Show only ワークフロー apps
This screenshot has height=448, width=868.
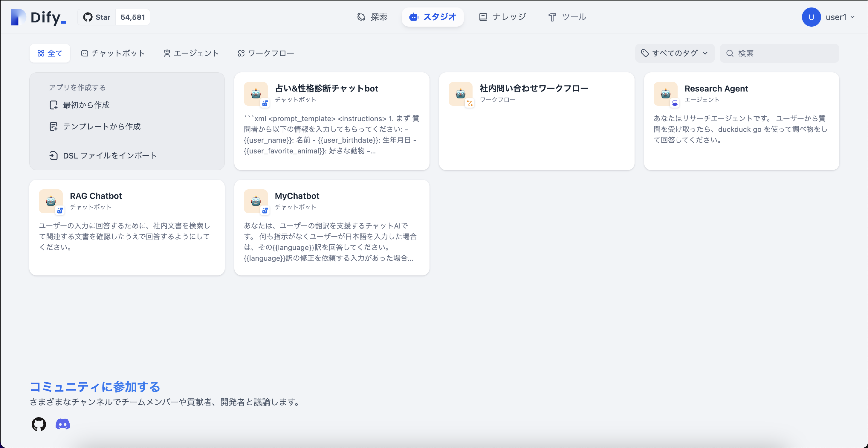[x=266, y=53]
